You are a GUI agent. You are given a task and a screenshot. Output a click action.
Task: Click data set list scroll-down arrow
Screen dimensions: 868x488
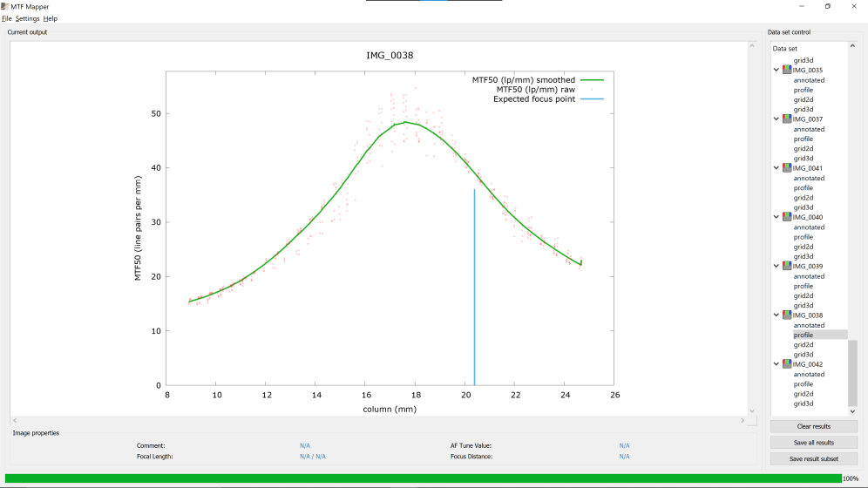[852, 411]
